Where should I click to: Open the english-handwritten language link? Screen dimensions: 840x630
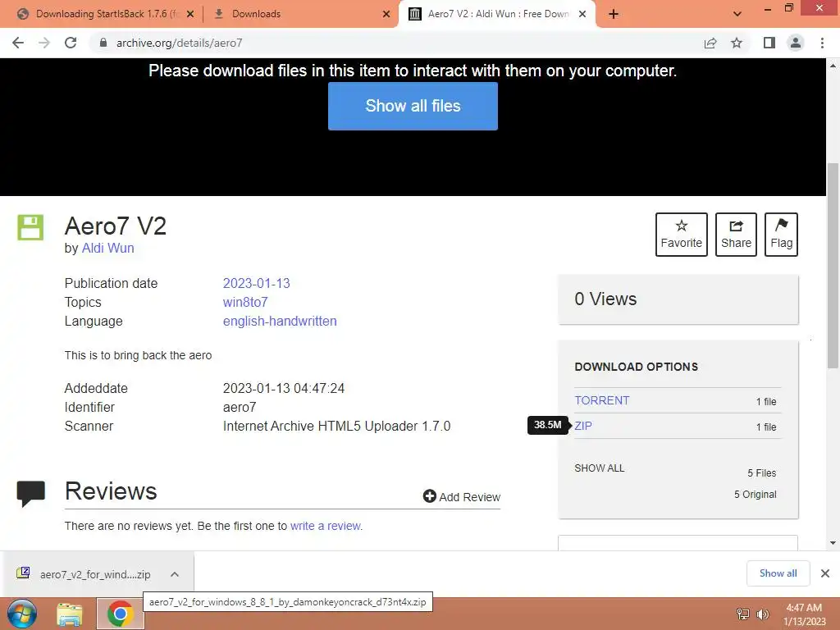pyautogui.click(x=280, y=321)
